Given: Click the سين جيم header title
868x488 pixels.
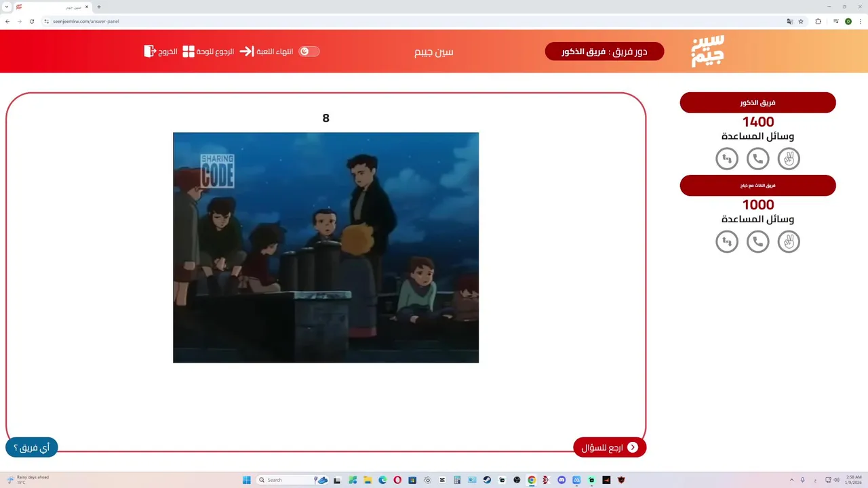Looking at the screenshot, I should point(434,52).
